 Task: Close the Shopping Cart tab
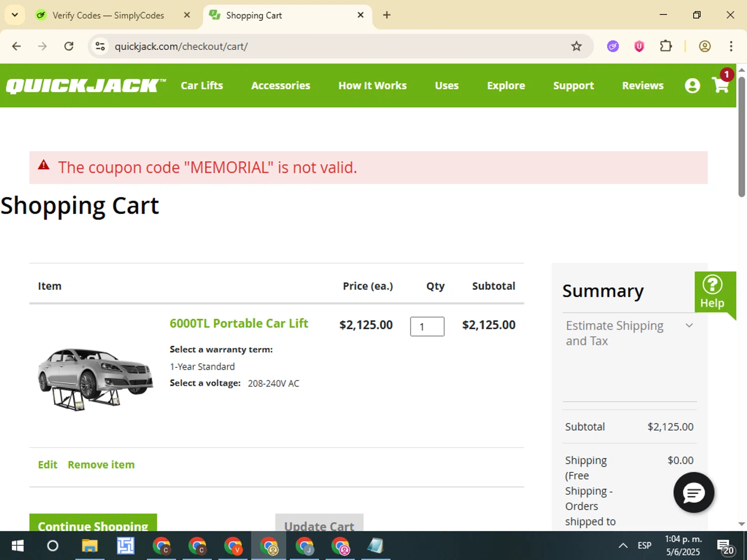coord(361,15)
